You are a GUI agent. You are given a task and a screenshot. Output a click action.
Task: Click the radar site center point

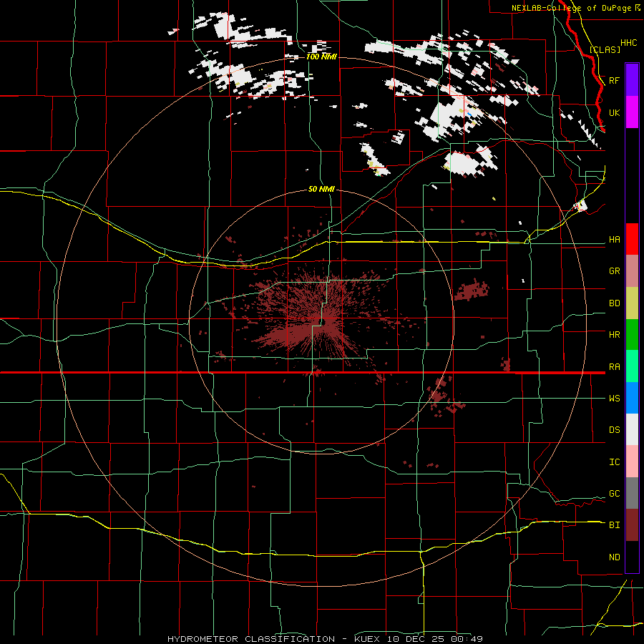pyautogui.click(x=322, y=322)
